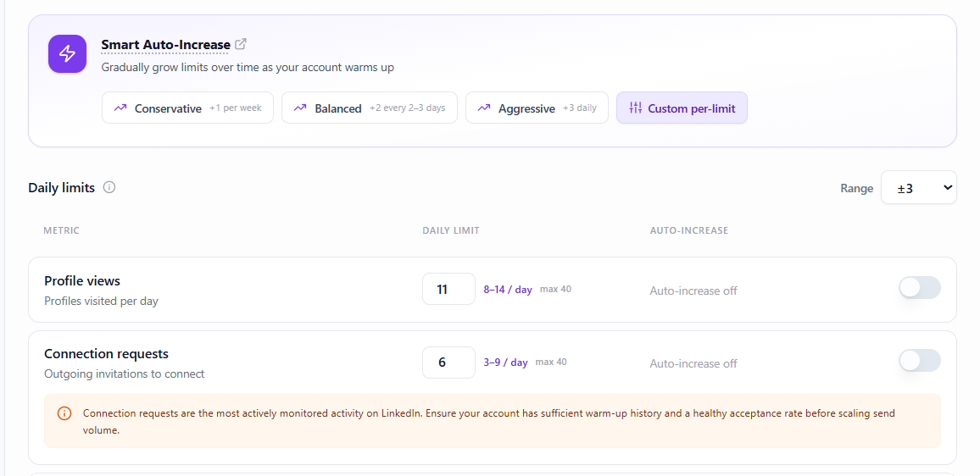Click Auto-increase off label in Connection requests row

(x=693, y=363)
